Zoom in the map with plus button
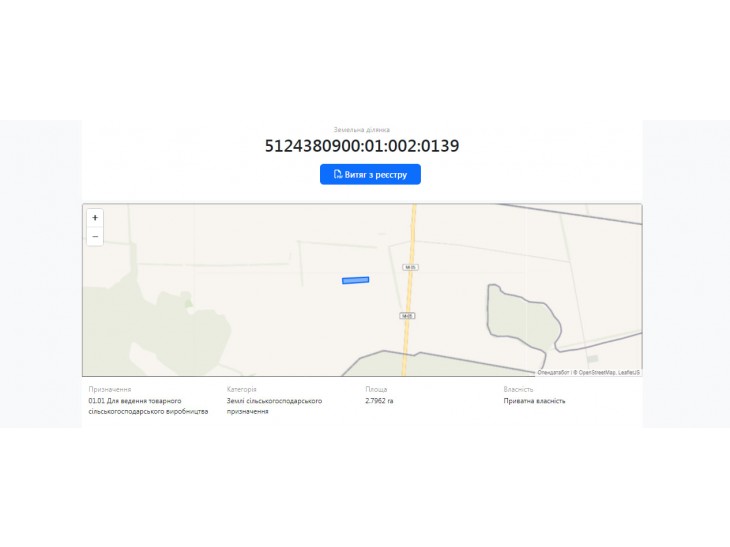 (95, 217)
